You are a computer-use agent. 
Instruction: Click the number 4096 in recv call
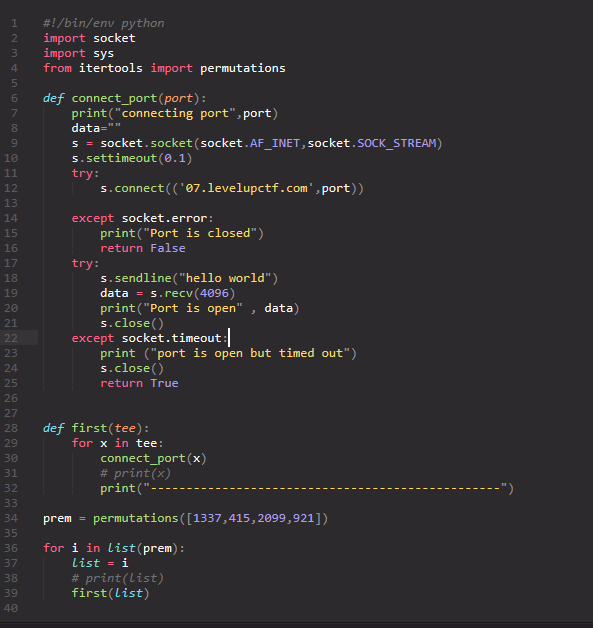click(x=214, y=293)
